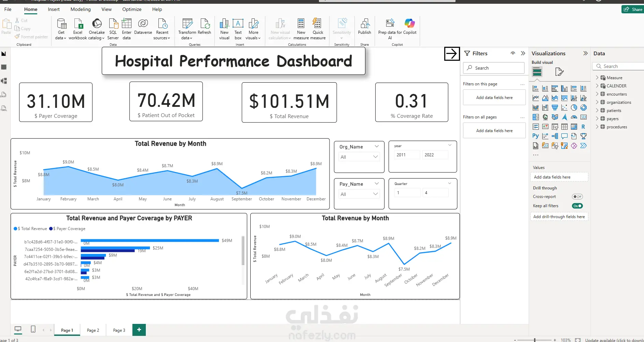Toggle Cross-report drill through
The width and height of the screenshot is (644, 342).
pos(577,197)
